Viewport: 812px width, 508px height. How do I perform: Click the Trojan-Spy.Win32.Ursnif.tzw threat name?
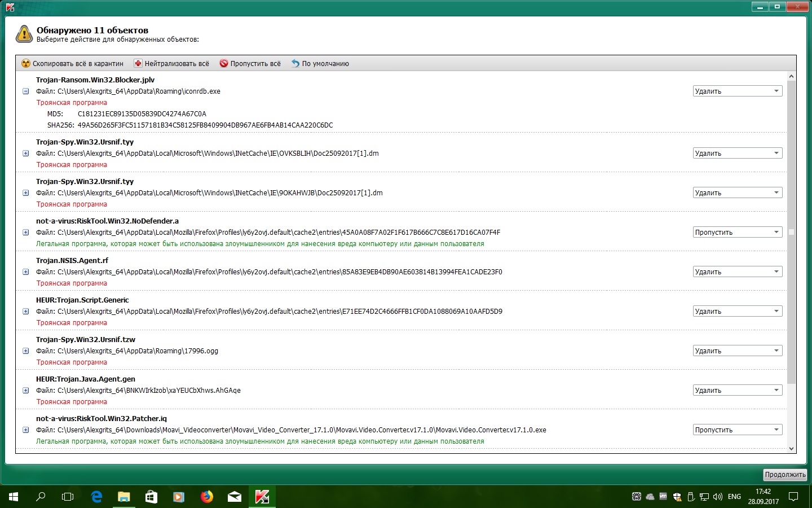(x=86, y=339)
